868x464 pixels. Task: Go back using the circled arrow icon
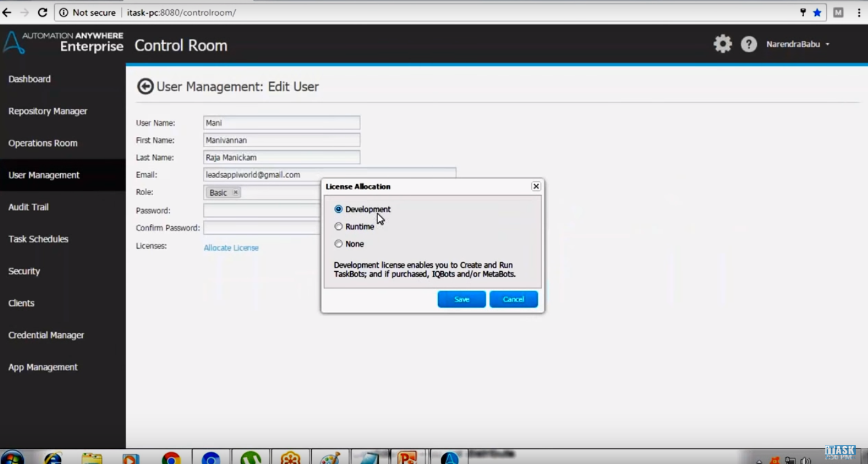pos(145,86)
